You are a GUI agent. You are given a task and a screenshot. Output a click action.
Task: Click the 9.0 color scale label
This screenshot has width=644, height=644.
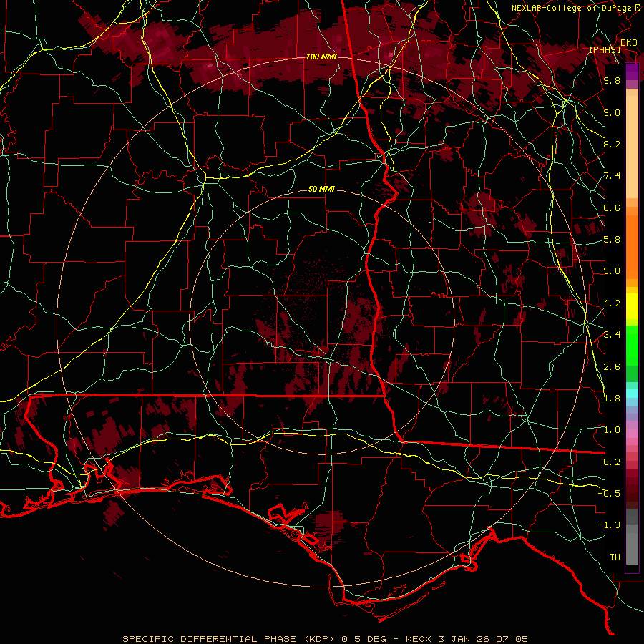point(612,112)
